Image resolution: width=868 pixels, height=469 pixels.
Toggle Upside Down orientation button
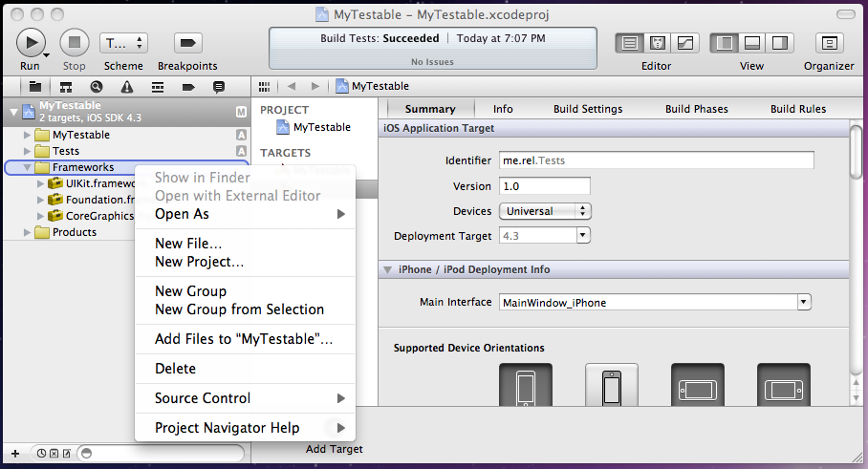(x=611, y=385)
